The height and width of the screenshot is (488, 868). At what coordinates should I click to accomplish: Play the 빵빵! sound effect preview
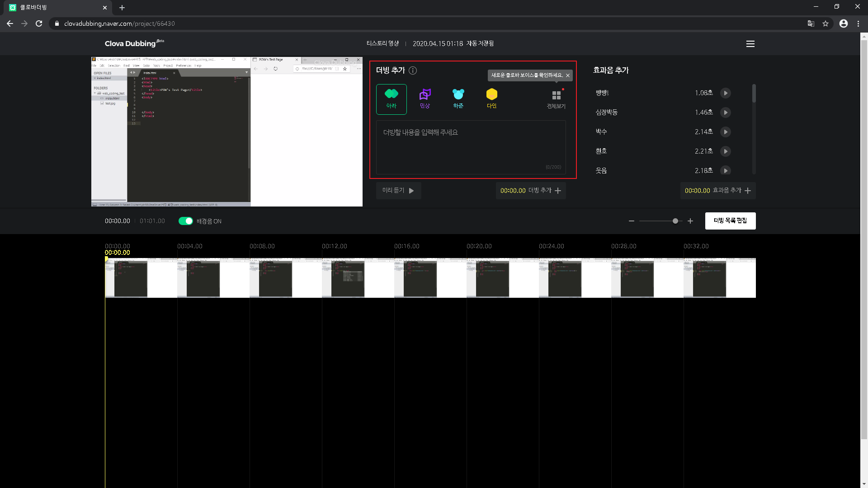point(725,93)
